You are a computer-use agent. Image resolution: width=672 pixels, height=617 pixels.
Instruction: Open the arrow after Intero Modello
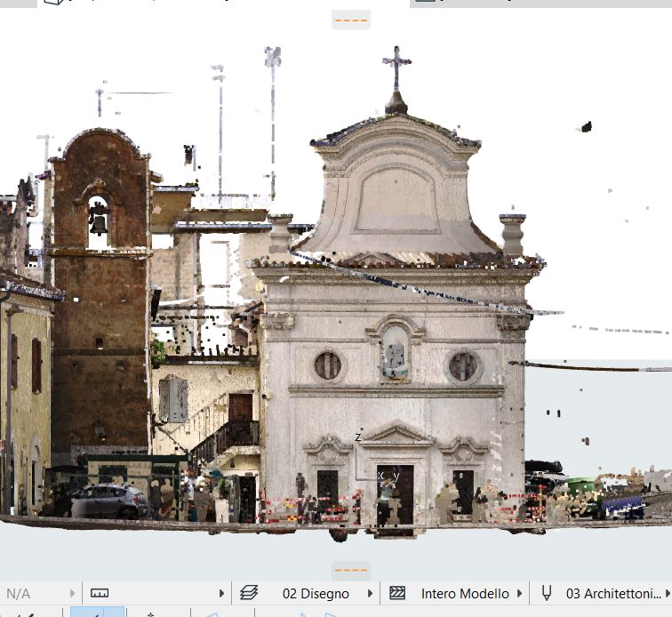point(519,593)
